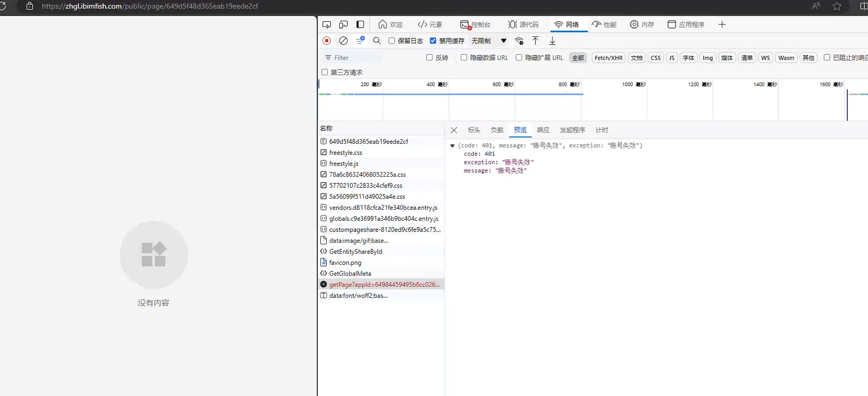Image resolution: width=868 pixels, height=396 pixels.
Task: Click the add more tools plus icon
Action: [722, 25]
